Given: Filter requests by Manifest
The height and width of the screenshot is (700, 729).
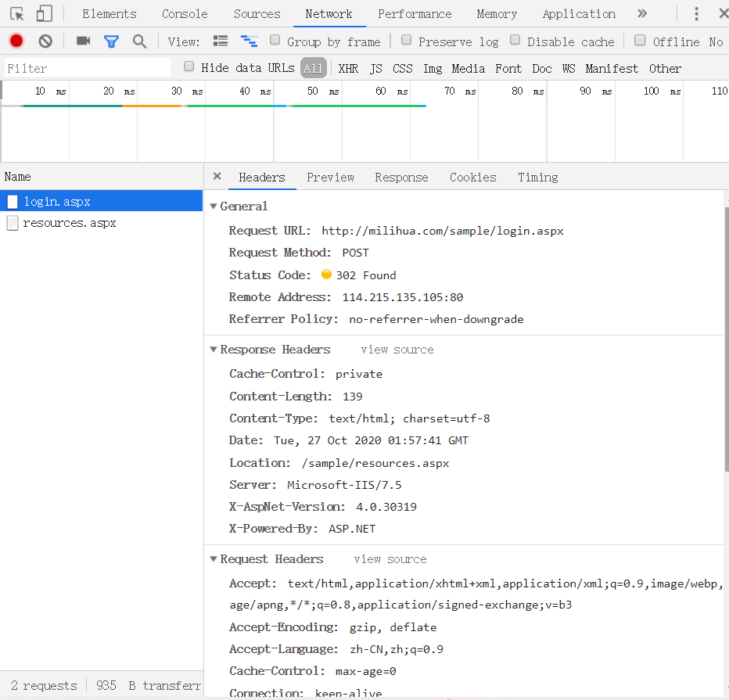Looking at the screenshot, I should 612,69.
